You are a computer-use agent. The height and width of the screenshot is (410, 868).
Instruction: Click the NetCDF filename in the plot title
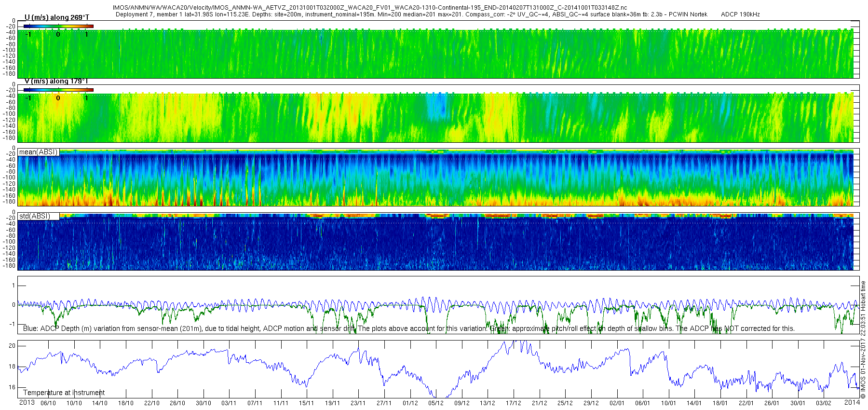point(370,8)
